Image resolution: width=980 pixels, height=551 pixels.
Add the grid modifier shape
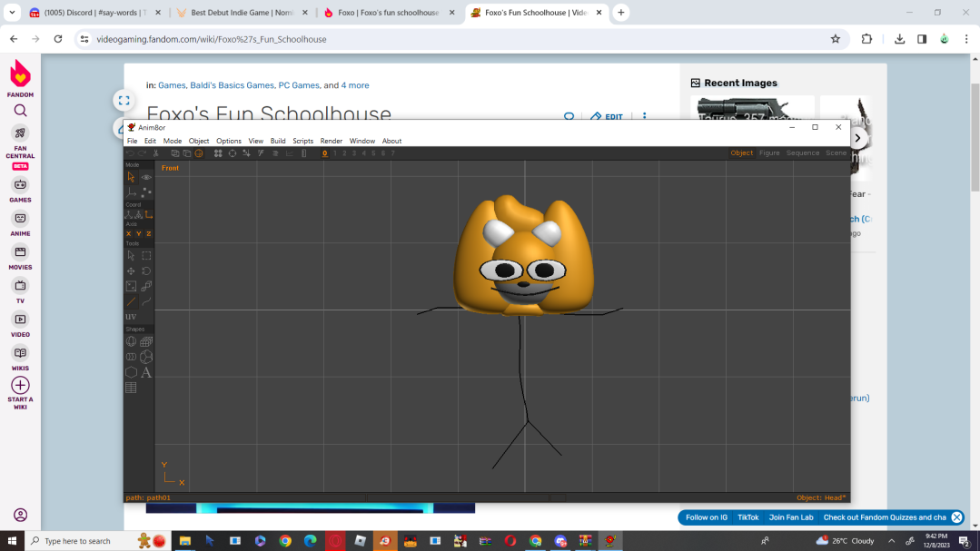(132, 388)
